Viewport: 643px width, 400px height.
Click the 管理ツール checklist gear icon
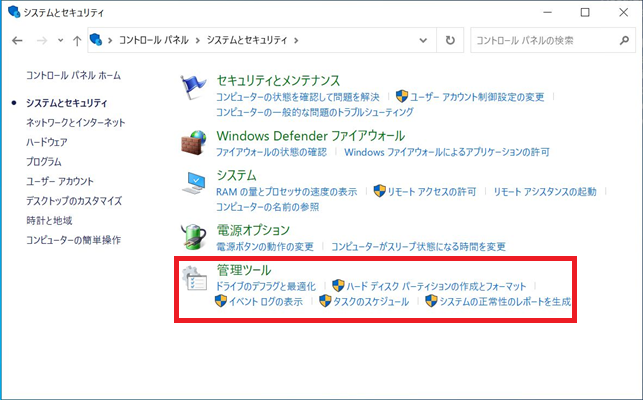click(x=194, y=278)
